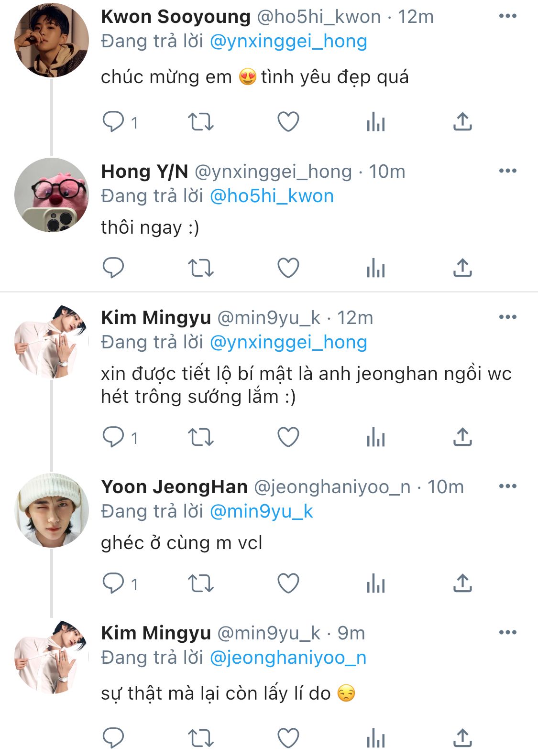
Task: Retweet Kwon Sooyoung's reply
Action: click(200, 122)
